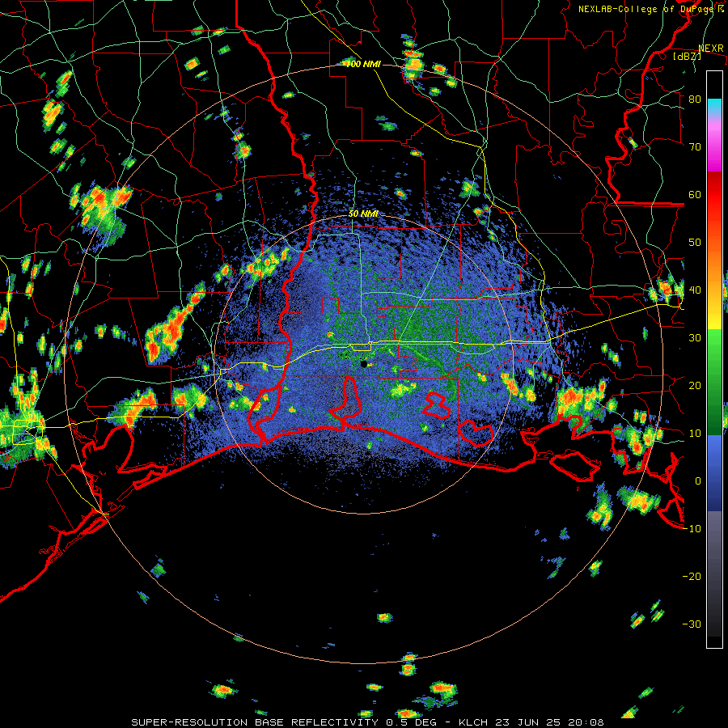Click the -10 value on dBZ scale
Viewport: 728px width, 728px height.
[692, 529]
